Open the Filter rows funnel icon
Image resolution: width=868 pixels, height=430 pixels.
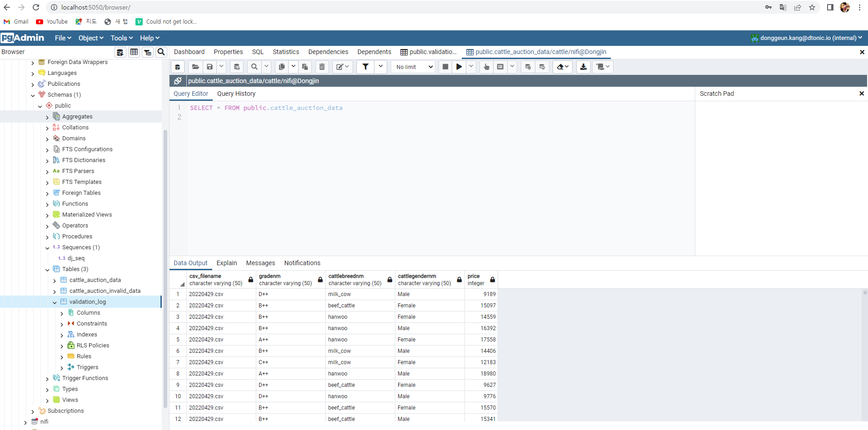coord(365,67)
